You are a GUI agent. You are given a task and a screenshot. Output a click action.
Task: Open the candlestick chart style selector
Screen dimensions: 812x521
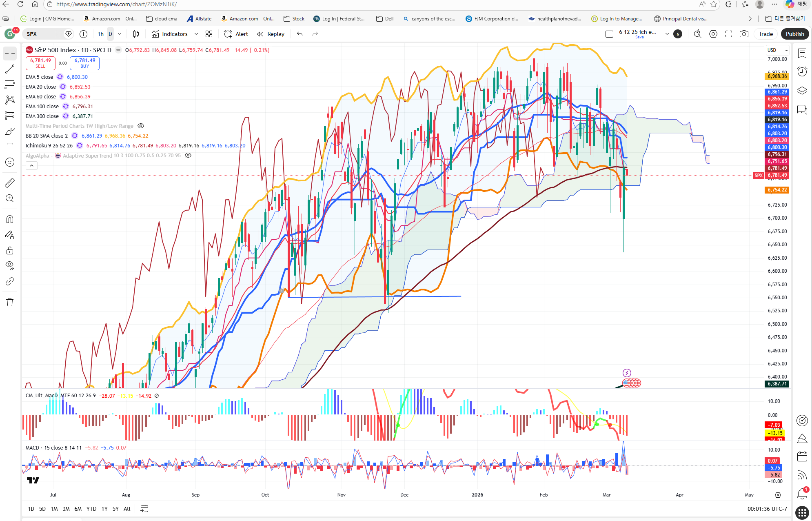136,34
